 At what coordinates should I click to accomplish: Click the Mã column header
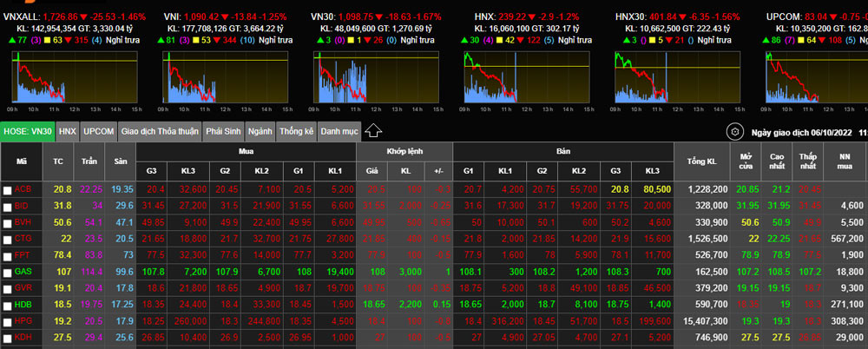click(x=22, y=162)
